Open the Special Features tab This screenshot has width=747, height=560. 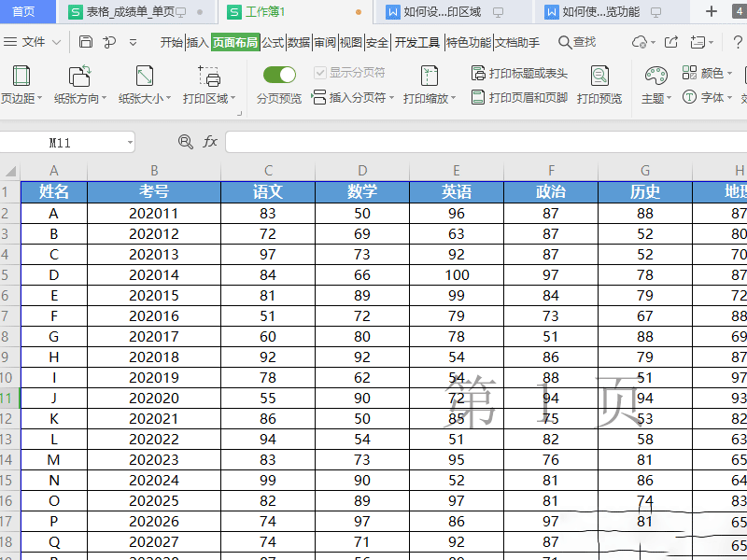tap(469, 42)
